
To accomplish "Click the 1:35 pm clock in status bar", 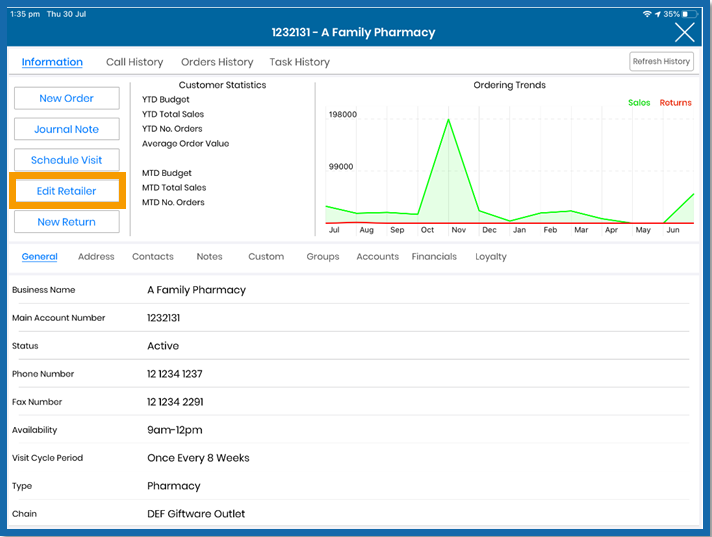I will (x=25, y=14).
